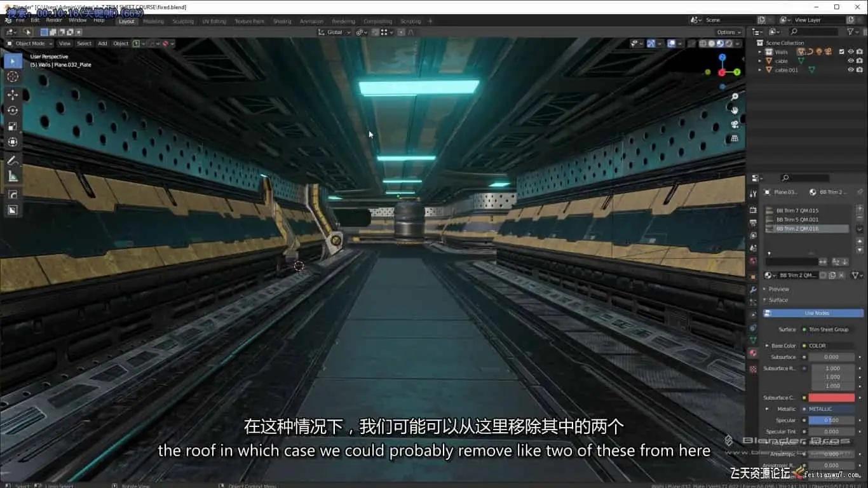
Task: Disable cable.001 in renders
Action: tap(860, 70)
